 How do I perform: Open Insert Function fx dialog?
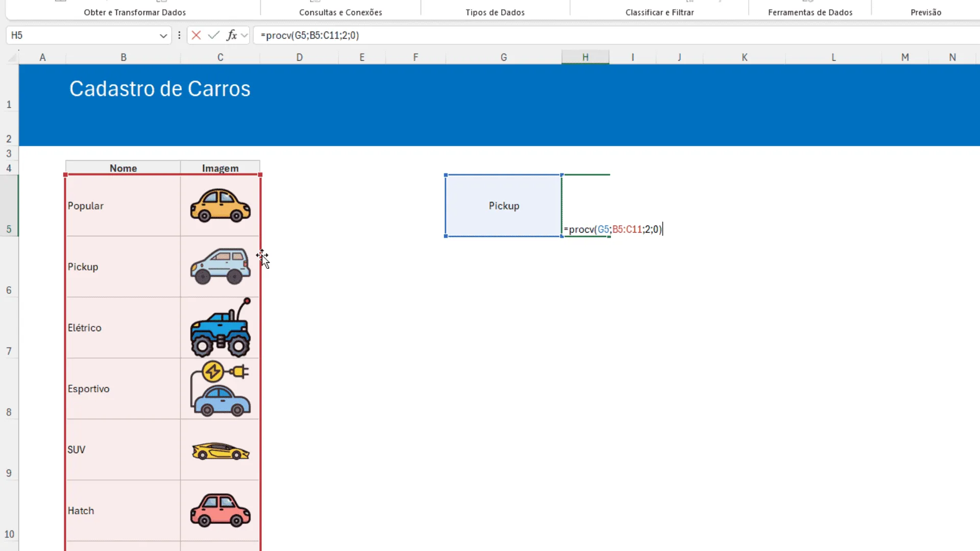coord(232,35)
